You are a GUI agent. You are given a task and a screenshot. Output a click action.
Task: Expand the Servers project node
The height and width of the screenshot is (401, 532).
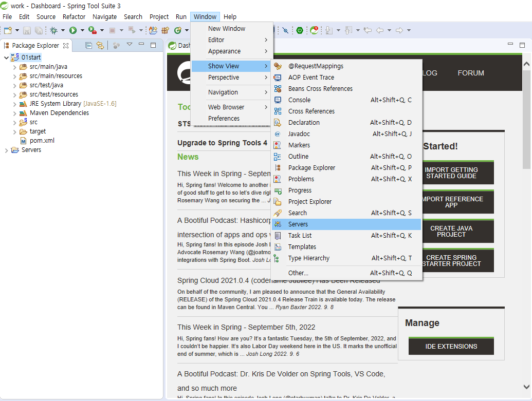[6, 150]
